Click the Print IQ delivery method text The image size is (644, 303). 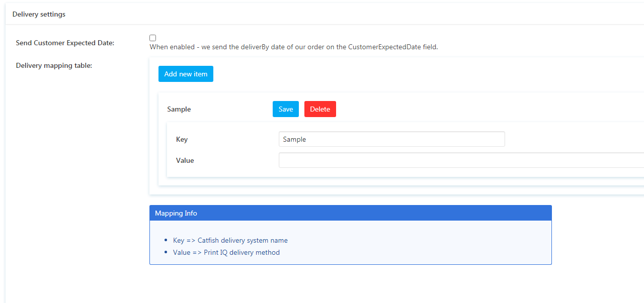click(242, 252)
